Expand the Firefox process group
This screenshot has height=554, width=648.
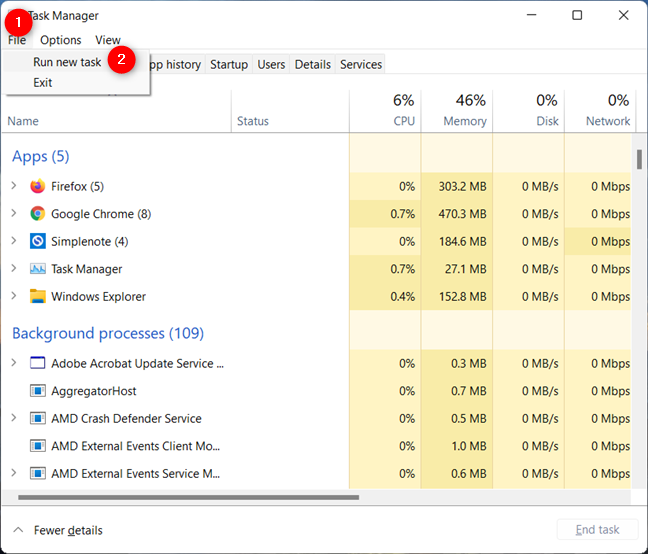coord(14,186)
